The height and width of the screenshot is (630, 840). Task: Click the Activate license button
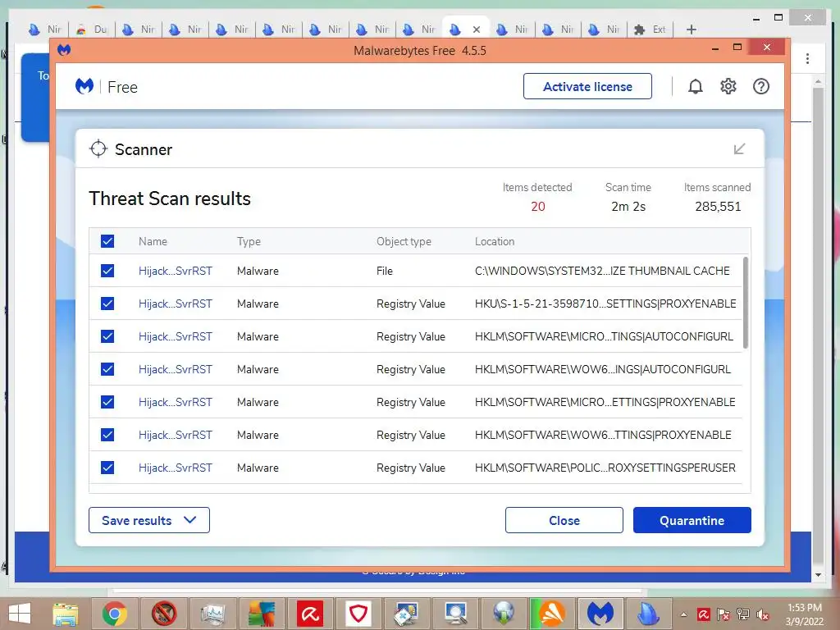[587, 86]
